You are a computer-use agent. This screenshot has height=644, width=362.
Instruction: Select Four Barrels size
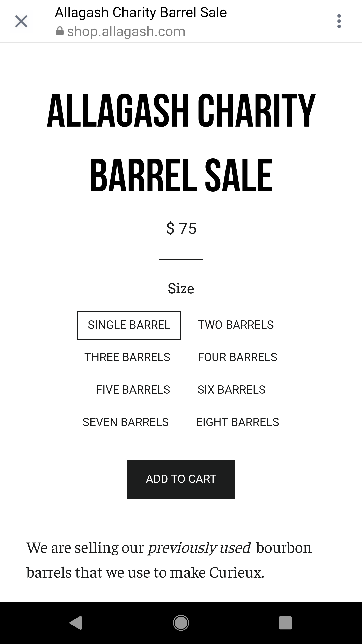238,357
